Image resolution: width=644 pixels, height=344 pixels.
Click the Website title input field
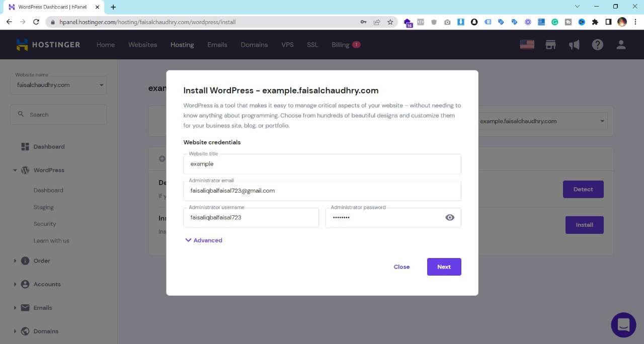[x=322, y=164]
